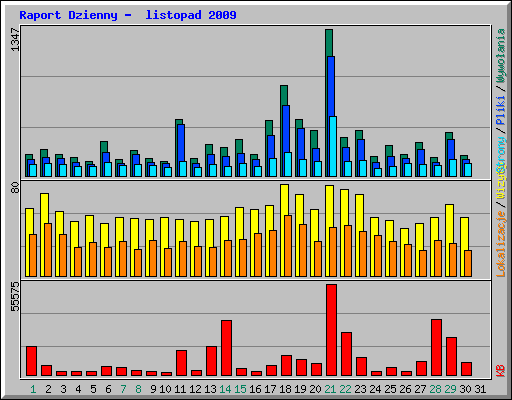512x400 pixels.
Task: Click day label 20 on the x-axis
Action: (315, 389)
